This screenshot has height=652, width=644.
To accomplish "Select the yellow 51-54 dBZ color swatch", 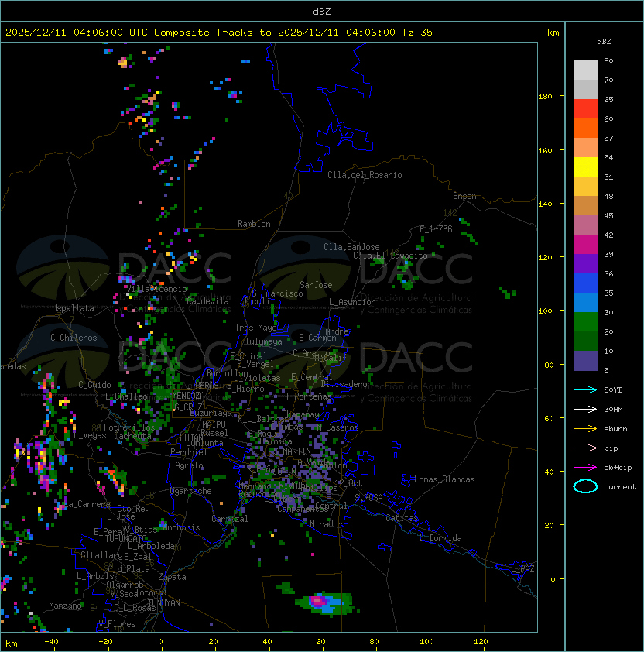I will pyautogui.click(x=585, y=167).
